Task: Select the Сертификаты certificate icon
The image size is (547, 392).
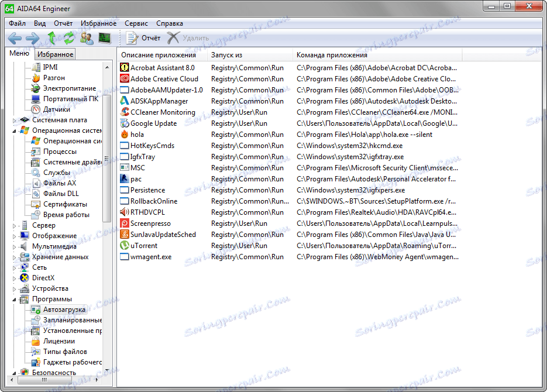Action: pyautogui.click(x=36, y=204)
